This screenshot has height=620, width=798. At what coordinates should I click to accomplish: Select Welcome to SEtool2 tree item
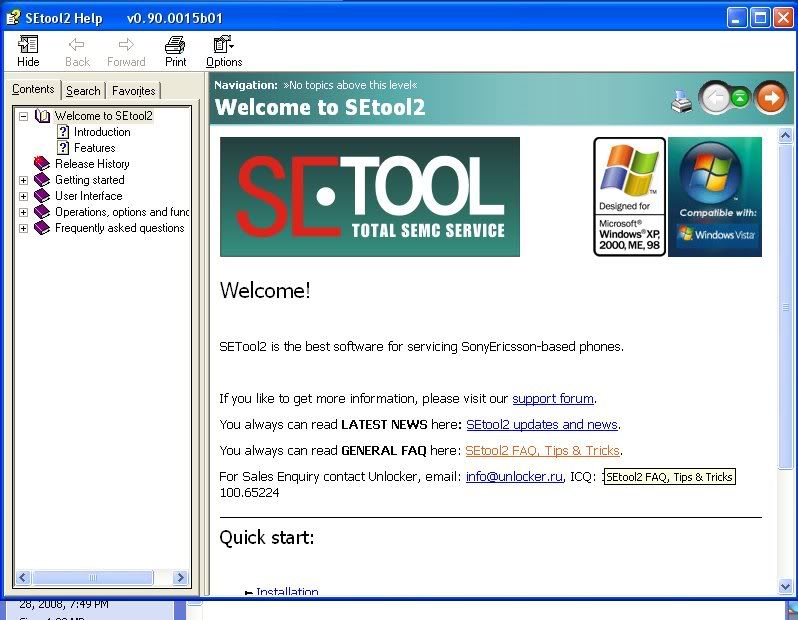[x=104, y=116]
